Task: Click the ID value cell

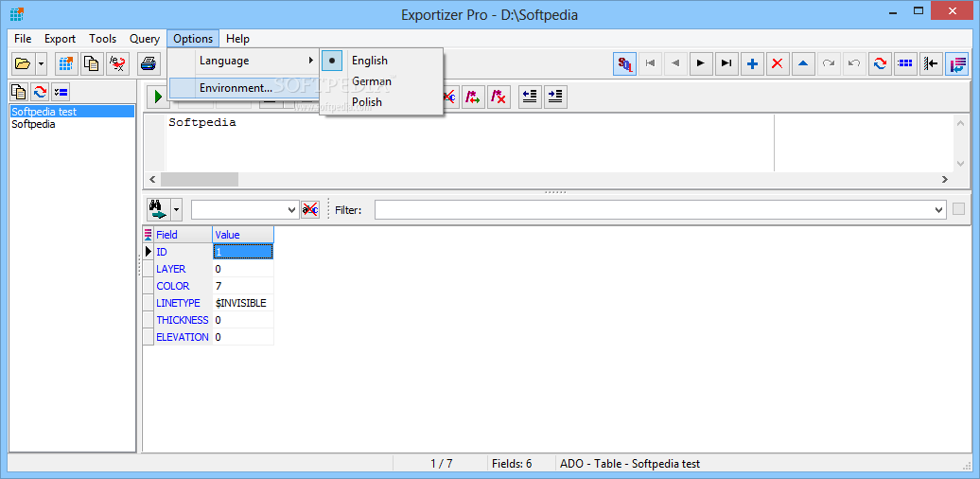Action: (243, 252)
